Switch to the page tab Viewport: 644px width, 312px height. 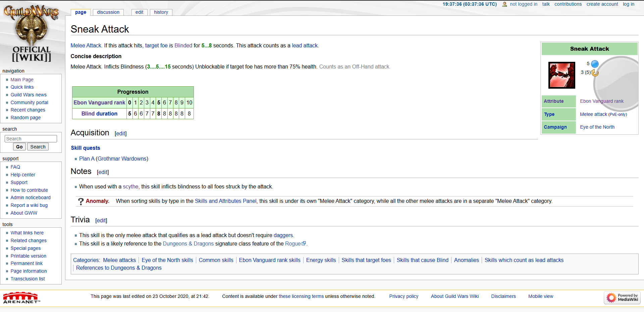80,12
